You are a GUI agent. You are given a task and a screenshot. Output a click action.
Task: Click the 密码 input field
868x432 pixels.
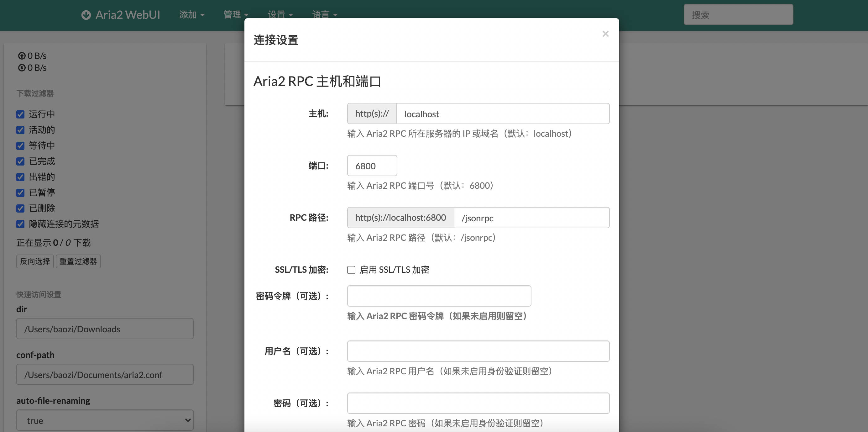pos(478,403)
